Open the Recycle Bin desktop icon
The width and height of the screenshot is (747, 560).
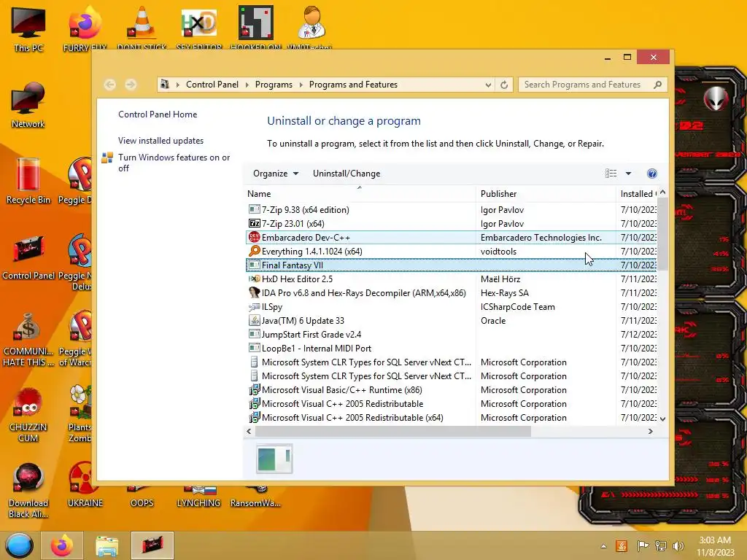point(28,181)
